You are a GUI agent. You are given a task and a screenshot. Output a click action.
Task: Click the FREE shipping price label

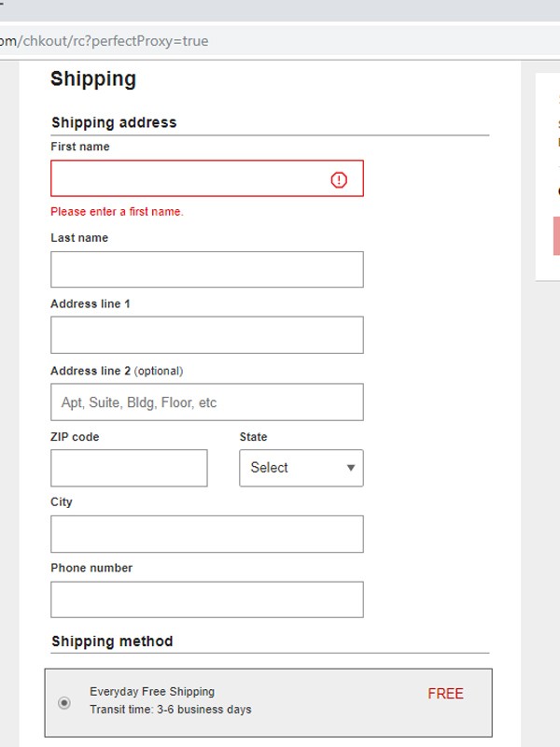pos(445,694)
